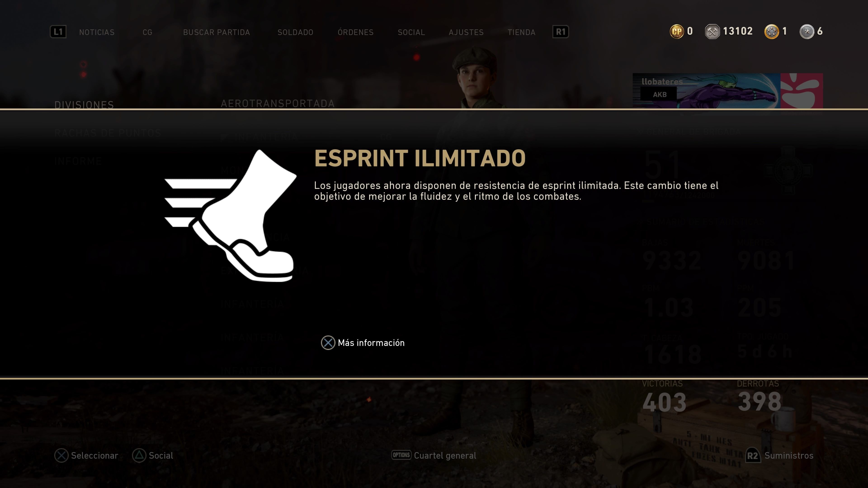The image size is (868, 488).
Task: Open the NOTICIAS tab
Action: coord(97,32)
